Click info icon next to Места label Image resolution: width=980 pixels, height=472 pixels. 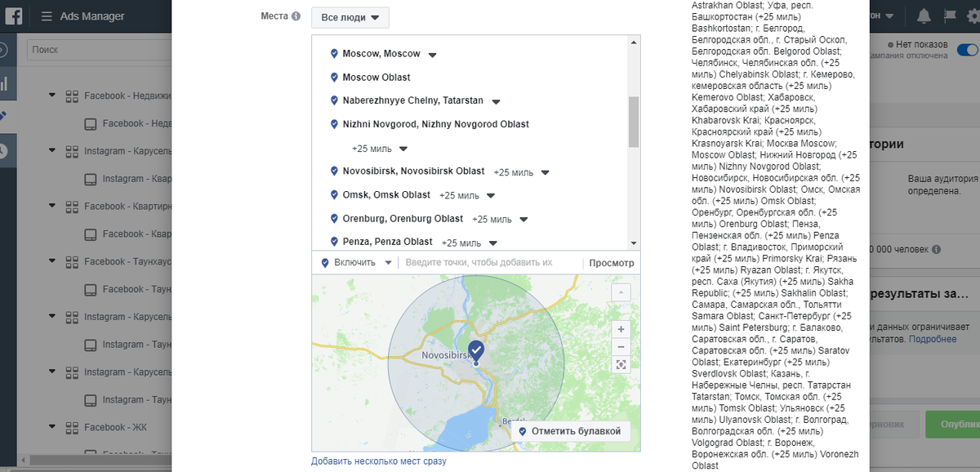point(296,16)
